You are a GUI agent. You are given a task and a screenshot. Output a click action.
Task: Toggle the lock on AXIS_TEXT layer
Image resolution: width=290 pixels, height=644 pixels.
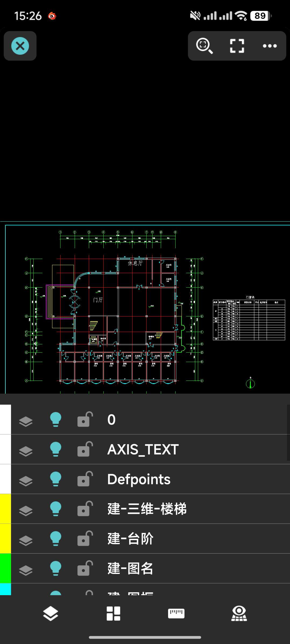(85, 449)
